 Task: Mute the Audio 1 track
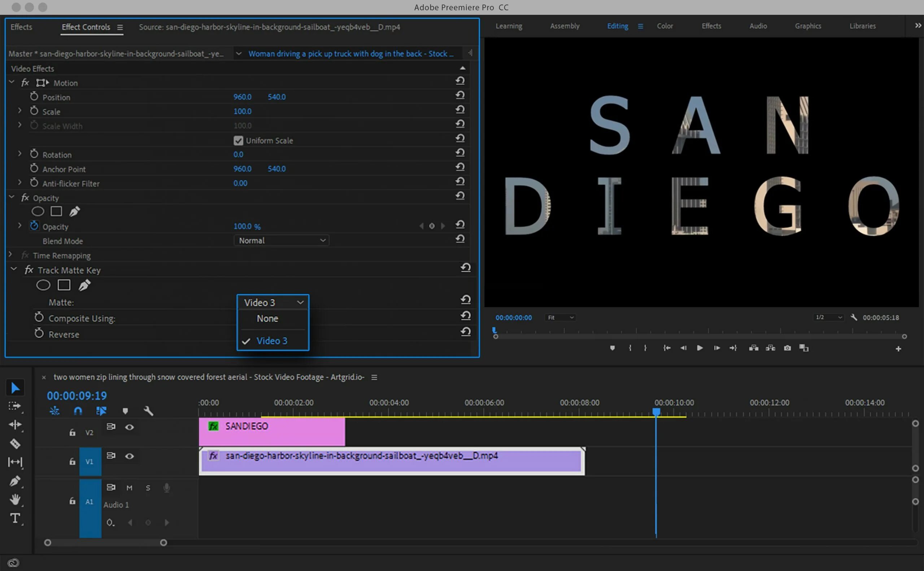130,488
